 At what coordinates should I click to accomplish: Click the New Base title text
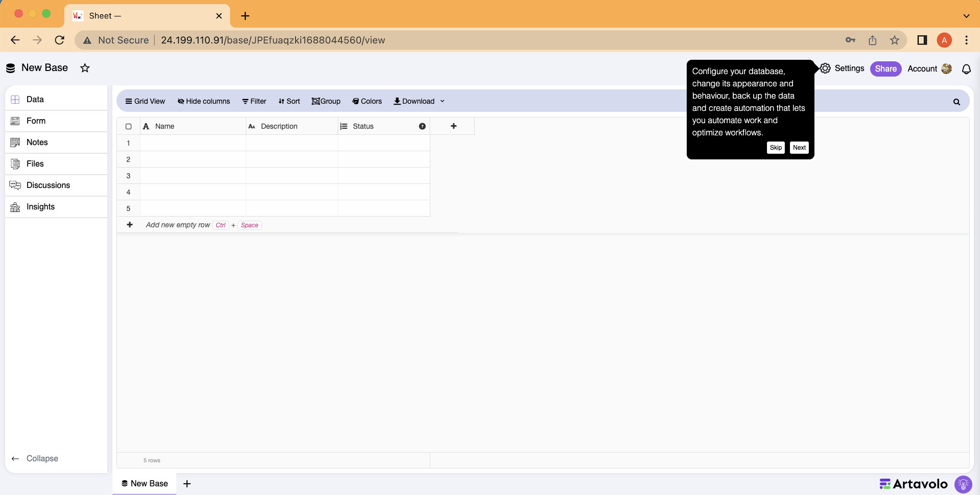[x=44, y=68]
